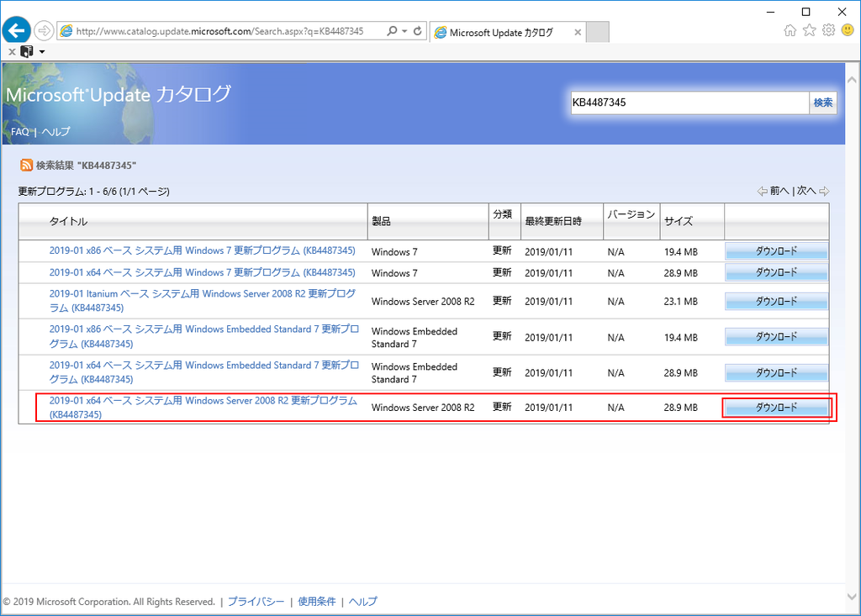Open Itanium Windows Server 2008 R2 update link

202,300
